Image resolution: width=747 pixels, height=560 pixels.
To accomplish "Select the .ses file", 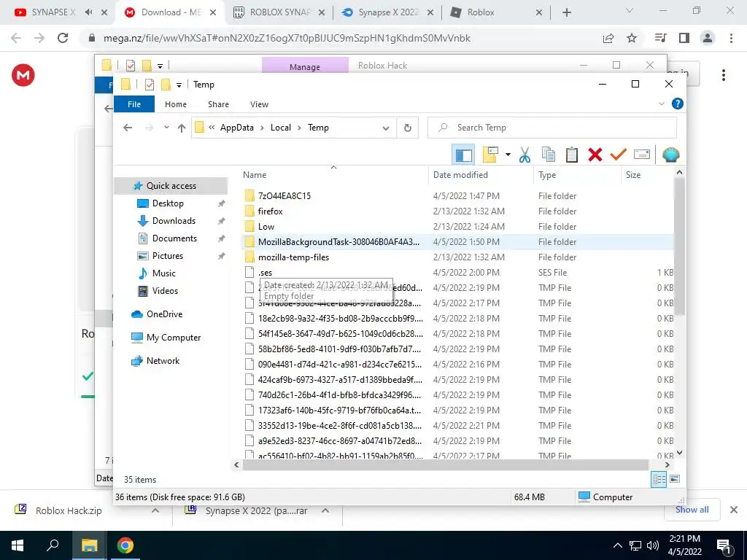I will pos(265,273).
